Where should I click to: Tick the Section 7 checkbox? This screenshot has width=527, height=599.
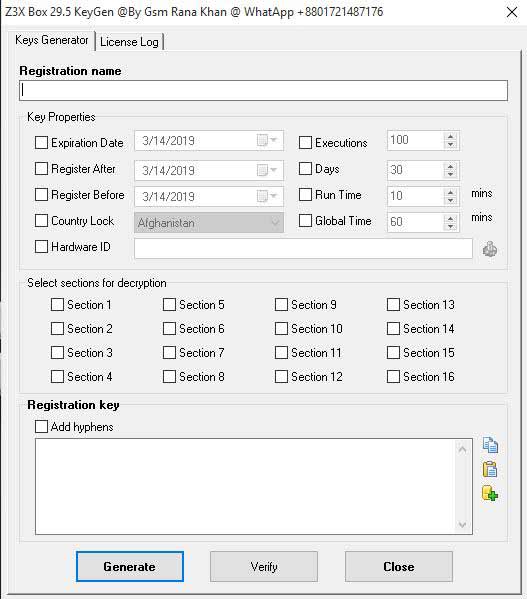point(169,353)
